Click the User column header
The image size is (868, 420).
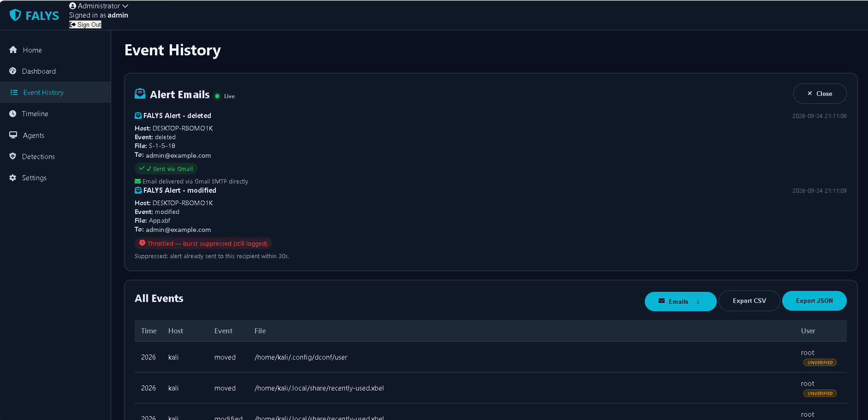[808, 331]
